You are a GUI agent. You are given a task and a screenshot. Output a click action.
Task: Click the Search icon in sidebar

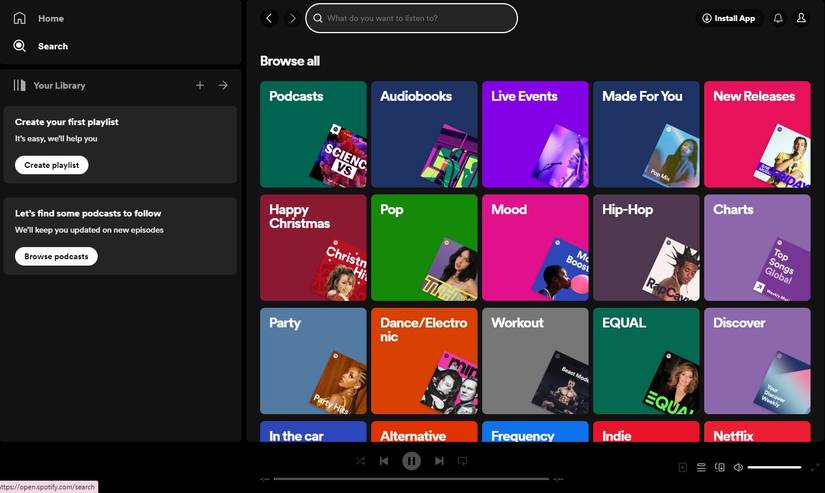pyautogui.click(x=20, y=46)
